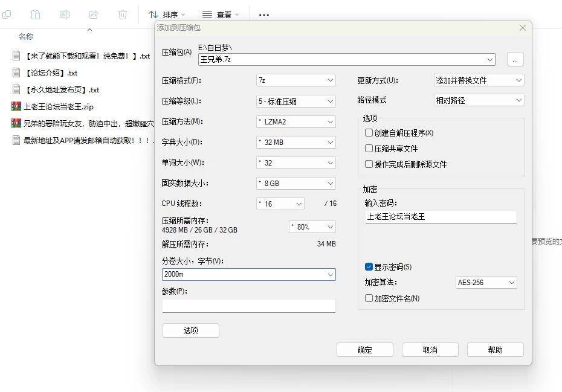This screenshot has width=562, height=392.
Task: Close the 添加到压缩包 dialog
Action: pos(523,28)
